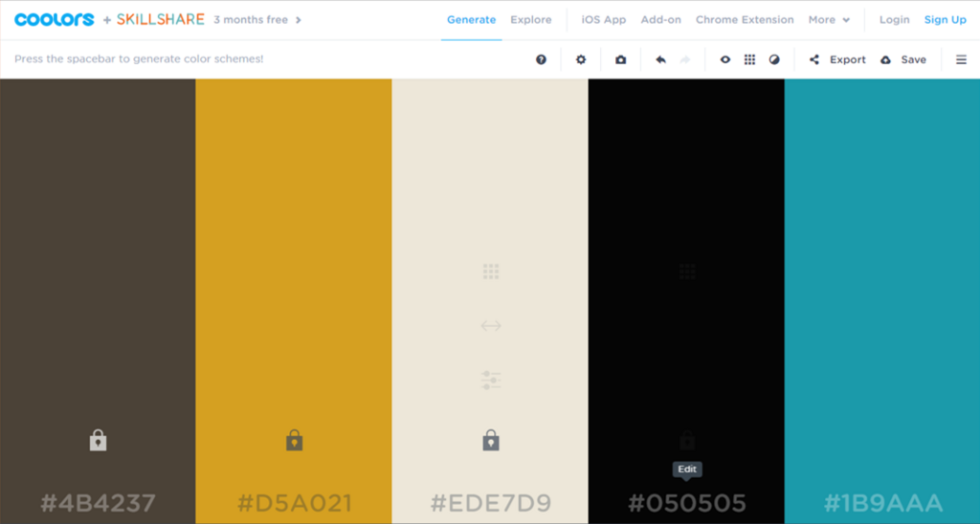Open the Skillshare promotion link

(x=161, y=19)
